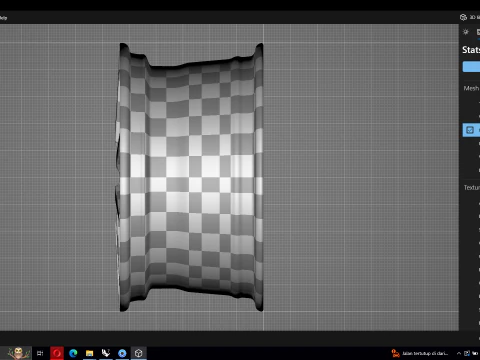Click the blue button under Stats heading

[x=471, y=67]
